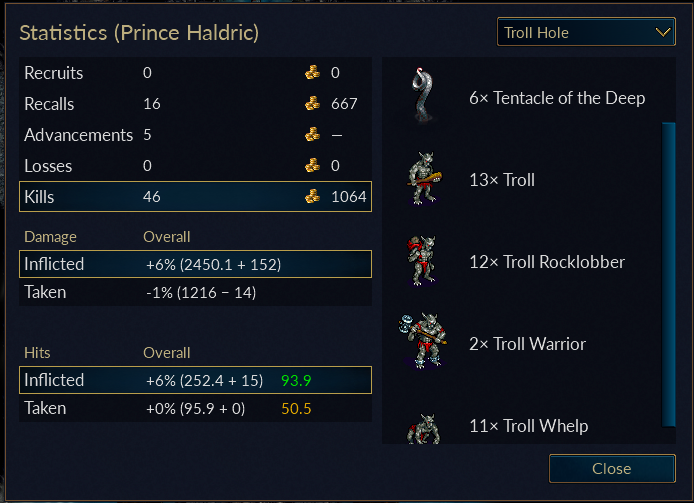The width and height of the screenshot is (694, 503).
Task: Open the Troll Hole scenario dropdown
Action: (586, 32)
